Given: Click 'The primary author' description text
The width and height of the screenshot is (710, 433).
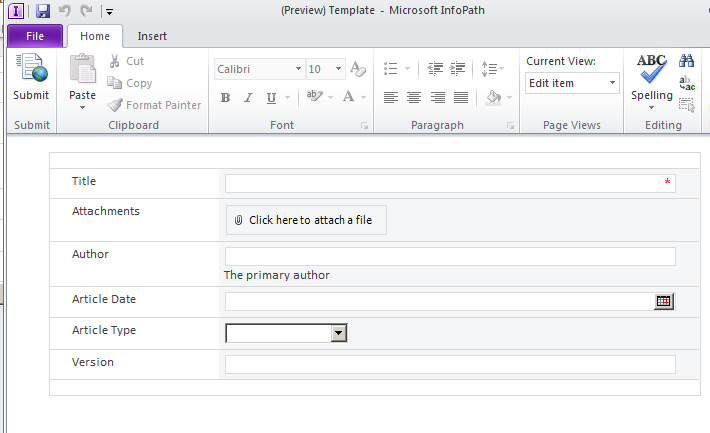Looking at the screenshot, I should [x=277, y=275].
